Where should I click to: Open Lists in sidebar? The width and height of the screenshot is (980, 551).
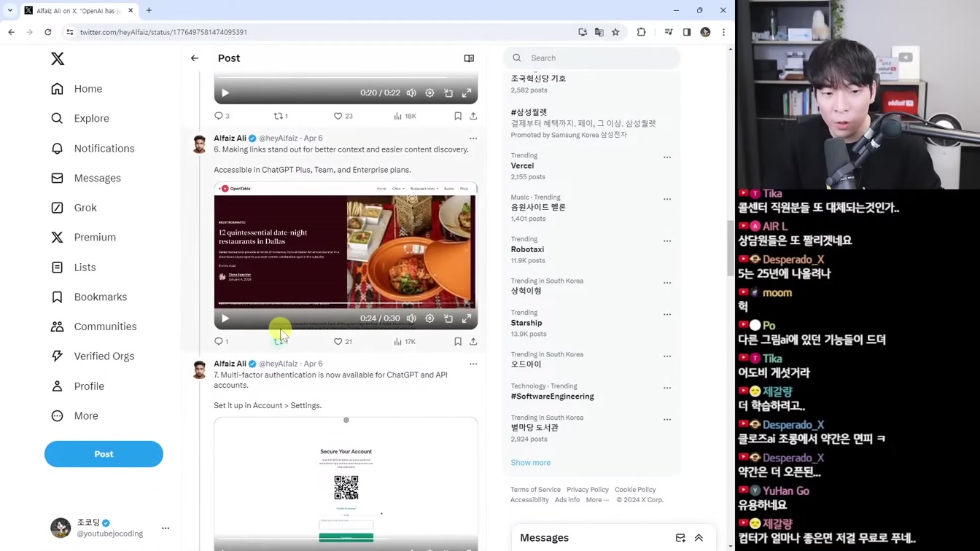(x=74, y=267)
